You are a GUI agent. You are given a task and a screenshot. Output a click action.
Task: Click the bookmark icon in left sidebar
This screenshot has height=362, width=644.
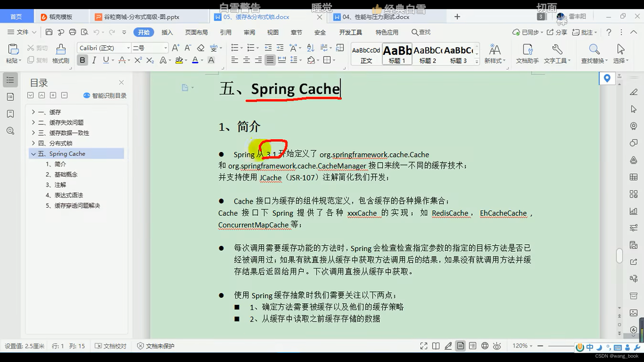pyautogui.click(x=10, y=114)
